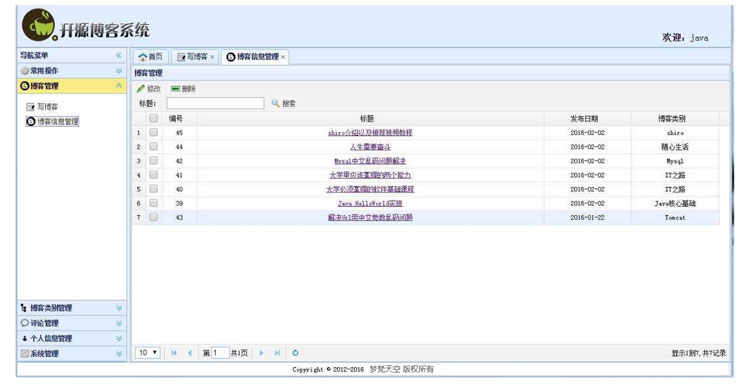Expand the 常用操作 accordion section arrow

click(x=119, y=71)
